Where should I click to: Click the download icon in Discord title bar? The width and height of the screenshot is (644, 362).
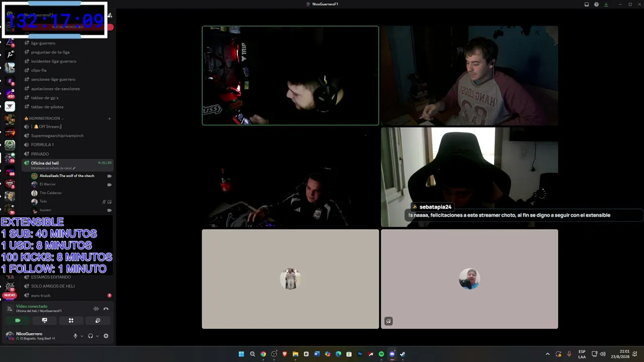point(606,5)
